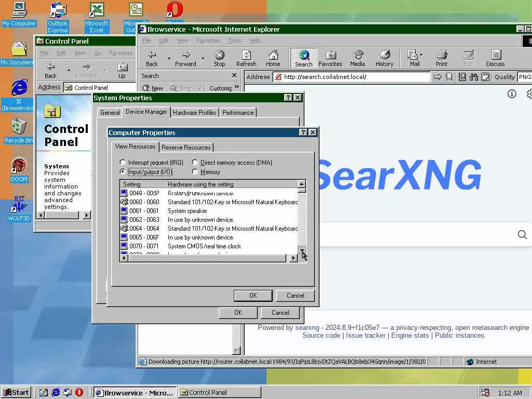The image size is (532, 399).
Task: Open the Favorites menu in Internet Explorer
Action: (208, 41)
